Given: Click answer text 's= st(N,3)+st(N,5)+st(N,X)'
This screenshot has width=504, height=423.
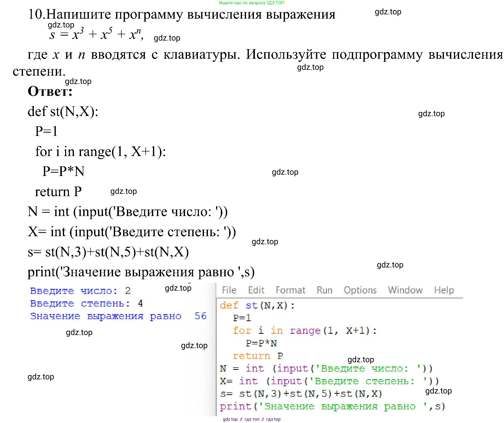Looking at the screenshot, I should point(108,252).
